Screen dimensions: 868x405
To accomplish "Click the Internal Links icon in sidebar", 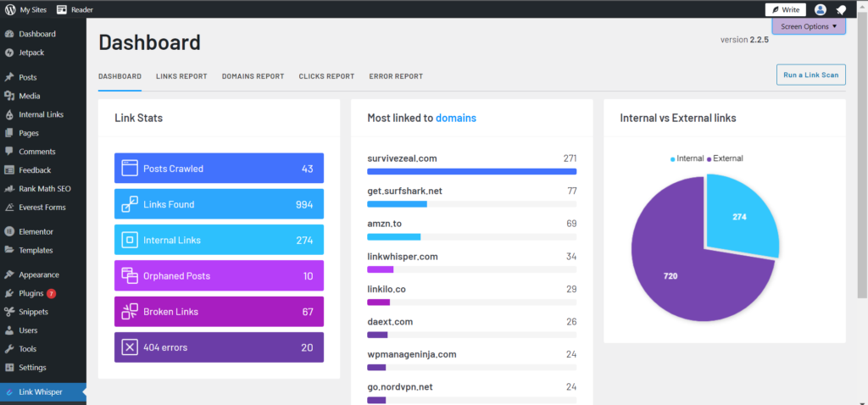I will (x=8, y=114).
